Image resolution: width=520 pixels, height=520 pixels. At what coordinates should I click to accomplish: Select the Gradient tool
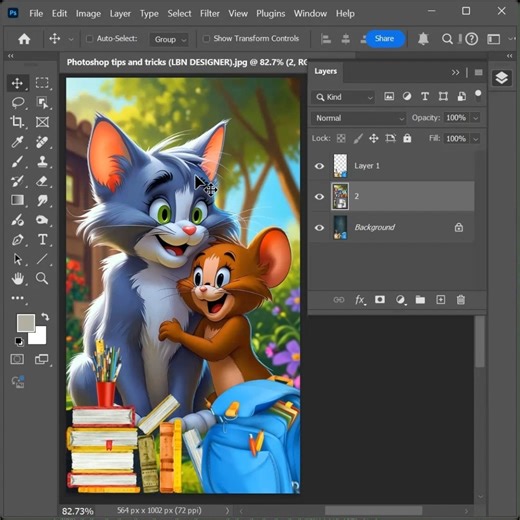pos(17,200)
